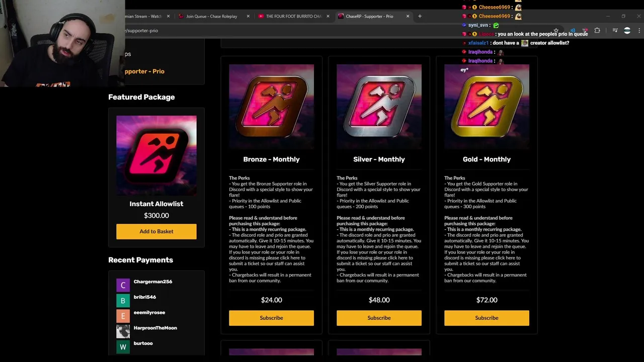This screenshot has height=362, width=644.
Task: Open the browser extensions puzzle icon
Action: (x=597, y=31)
